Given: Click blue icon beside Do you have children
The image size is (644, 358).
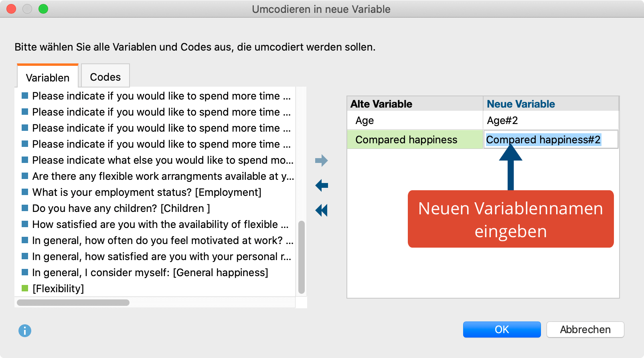Looking at the screenshot, I should click(x=25, y=207).
